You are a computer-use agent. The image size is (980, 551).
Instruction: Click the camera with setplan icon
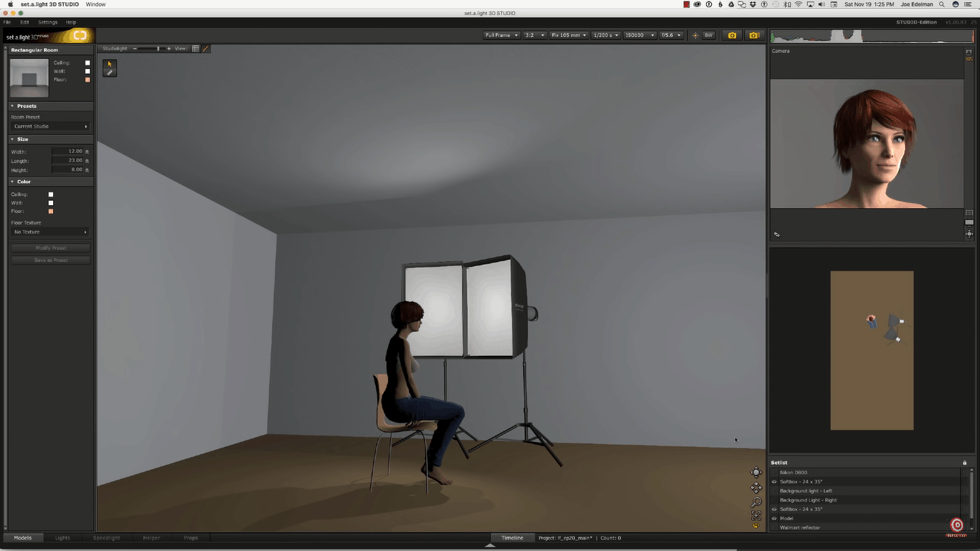[x=753, y=35]
